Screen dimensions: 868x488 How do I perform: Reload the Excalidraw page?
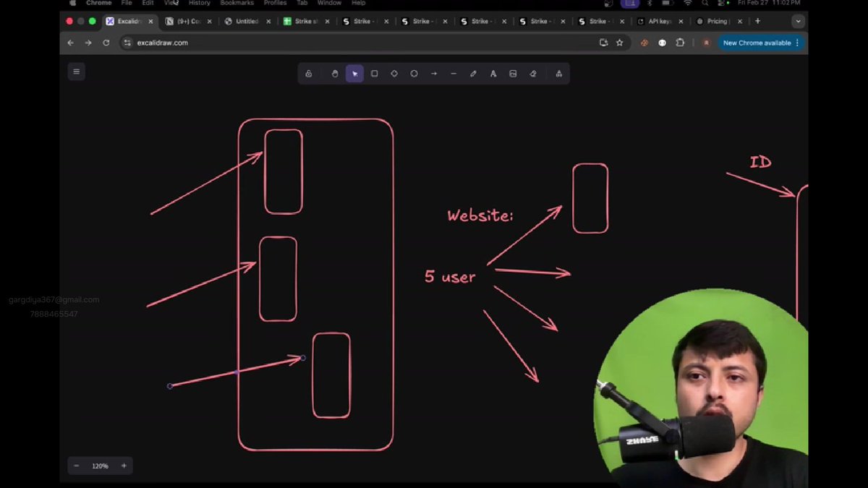pyautogui.click(x=106, y=43)
